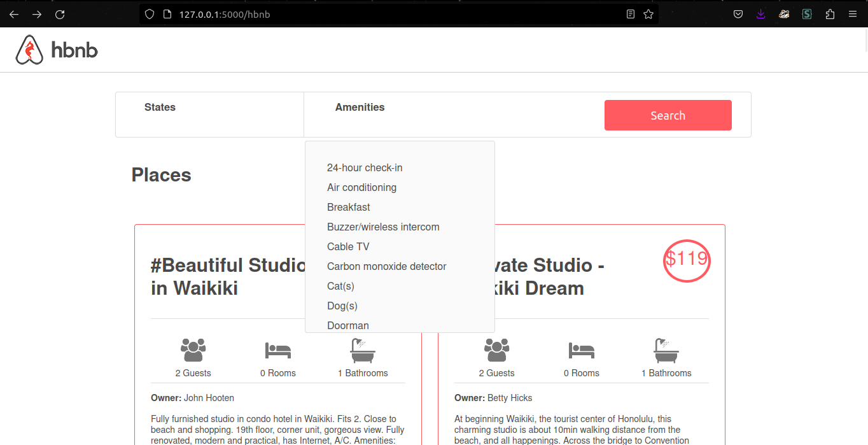The height and width of the screenshot is (445, 868).
Task: Click the $119 price badge
Action: 687,260
